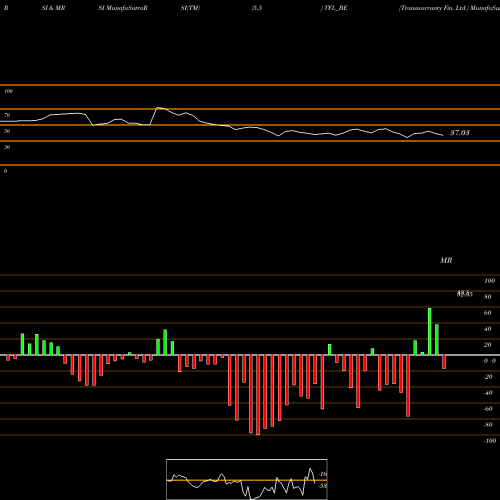
Task: Click the MR axis label -60
Action: click(x=488, y=409)
